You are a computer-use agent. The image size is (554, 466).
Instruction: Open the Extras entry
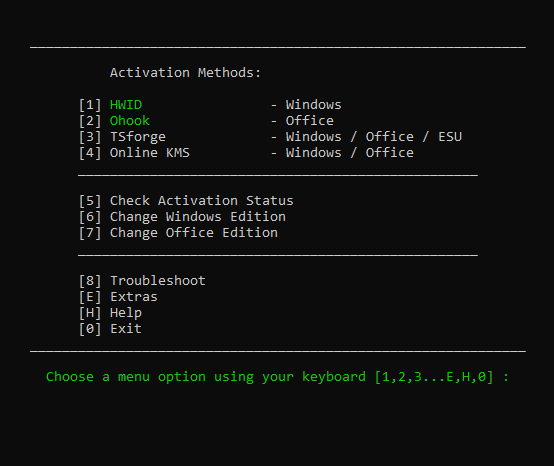click(134, 297)
